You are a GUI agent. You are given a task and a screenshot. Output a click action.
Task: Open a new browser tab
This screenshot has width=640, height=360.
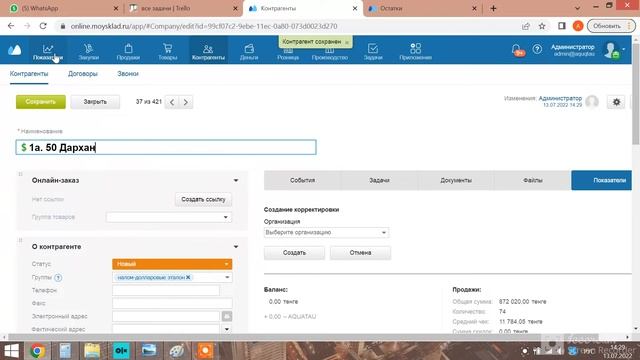pos(493,8)
